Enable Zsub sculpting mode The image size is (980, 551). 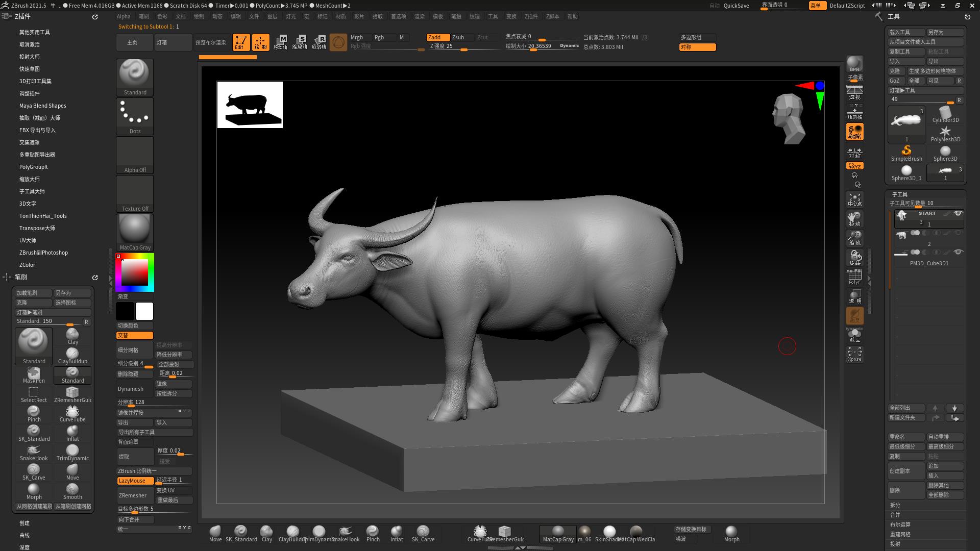click(458, 37)
